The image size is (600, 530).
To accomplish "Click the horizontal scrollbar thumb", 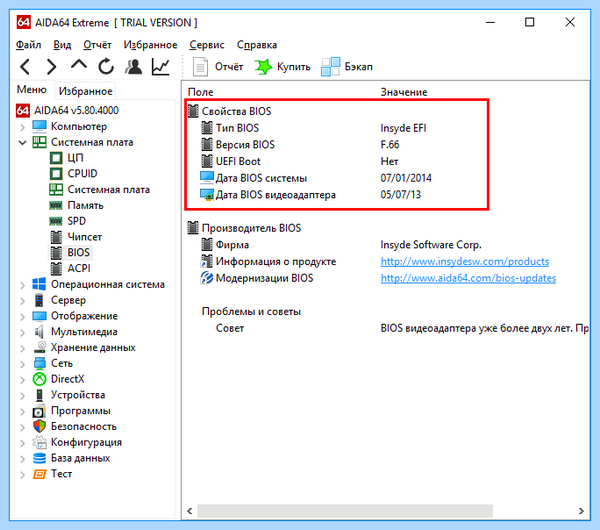I will click(x=345, y=511).
